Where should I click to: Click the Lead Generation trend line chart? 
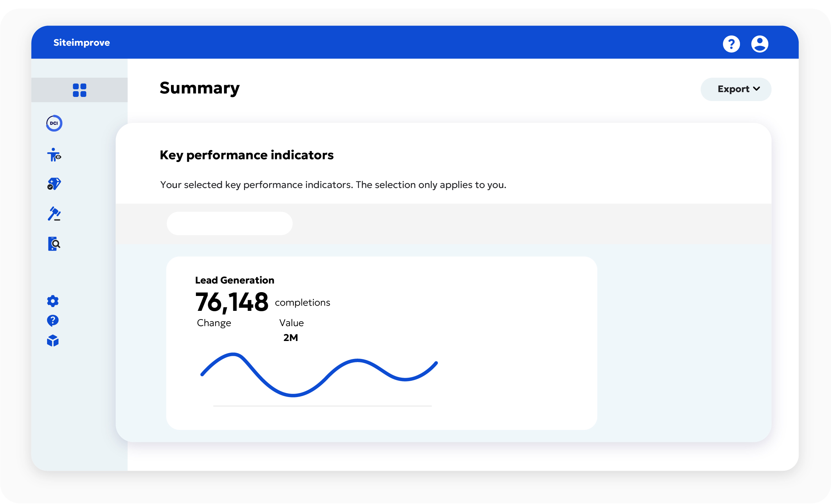(318, 376)
